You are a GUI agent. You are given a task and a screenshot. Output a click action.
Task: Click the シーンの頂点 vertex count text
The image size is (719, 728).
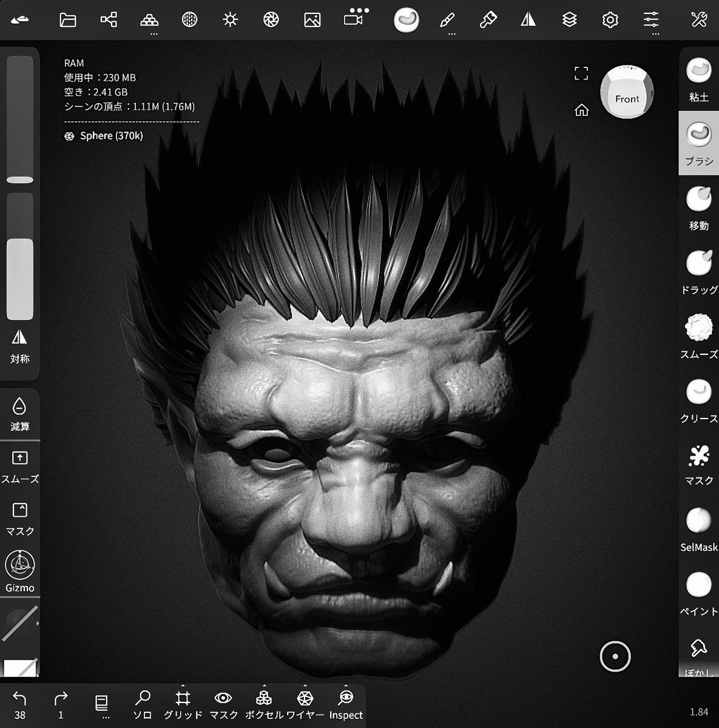[x=129, y=107]
